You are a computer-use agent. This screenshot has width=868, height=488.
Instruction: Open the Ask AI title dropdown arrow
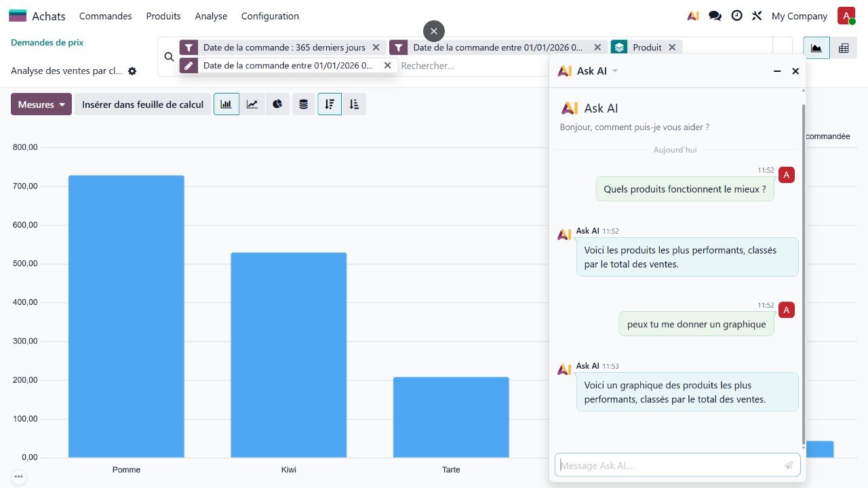click(615, 71)
